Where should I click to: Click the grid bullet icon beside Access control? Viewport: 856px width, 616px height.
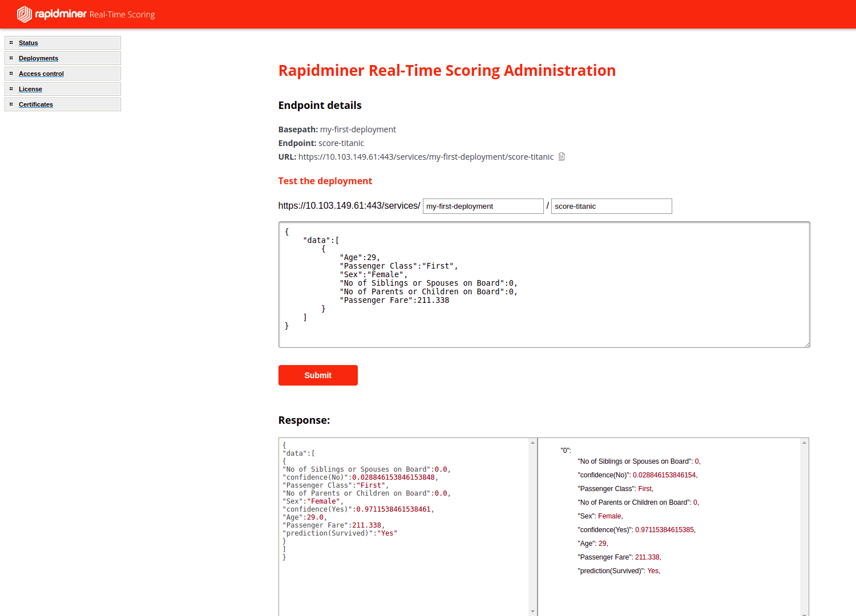(11, 74)
